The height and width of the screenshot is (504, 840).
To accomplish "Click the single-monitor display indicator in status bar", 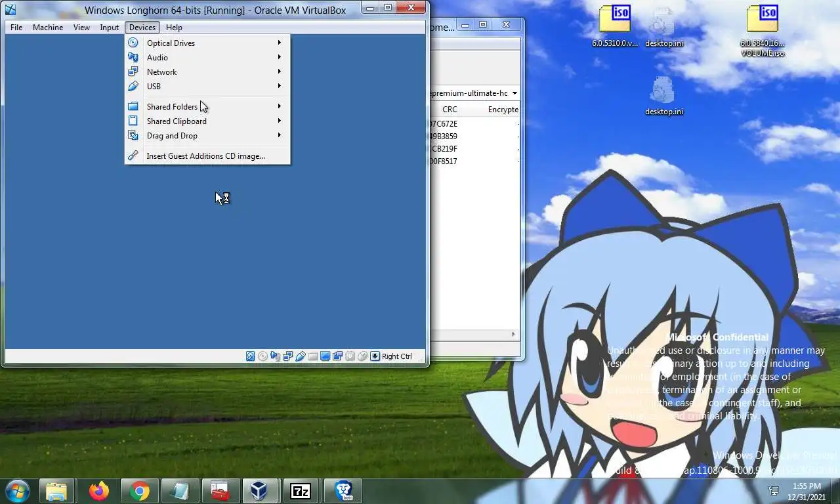I will 325,356.
